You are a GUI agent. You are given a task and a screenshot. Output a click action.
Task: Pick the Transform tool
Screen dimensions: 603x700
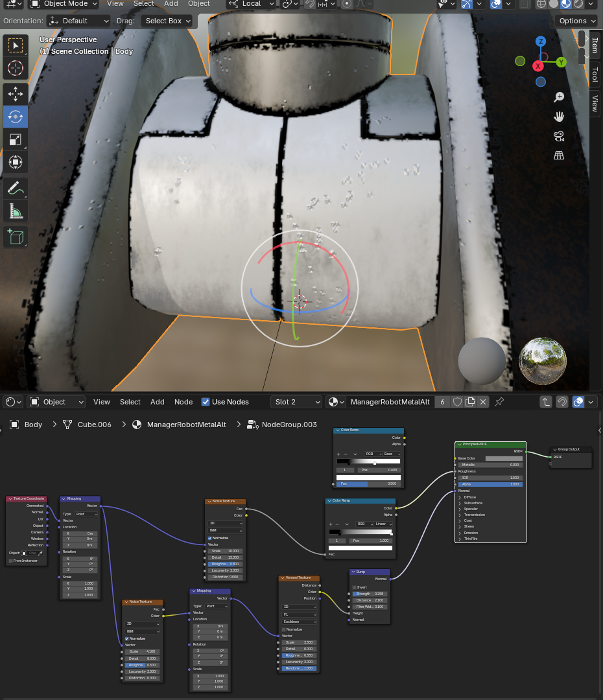[x=16, y=162]
